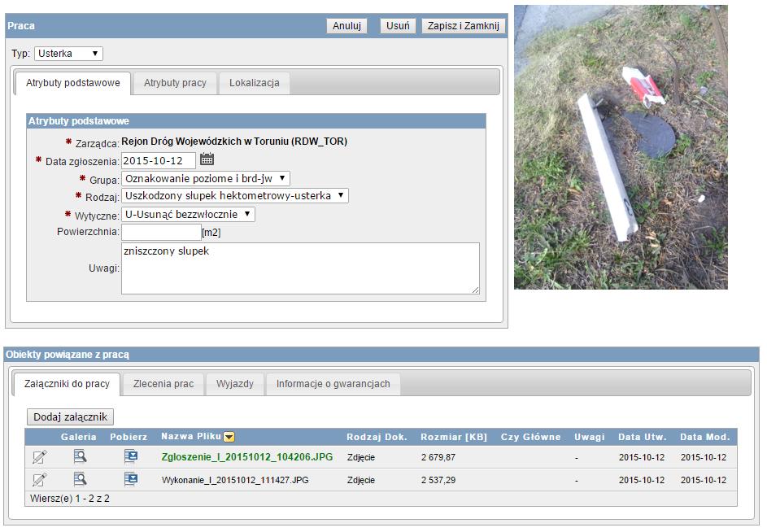767x532 pixels.
Task: Open gallery view for Wykonanie_I_20151012_111427.JPG
Action: tap(80, 479)
